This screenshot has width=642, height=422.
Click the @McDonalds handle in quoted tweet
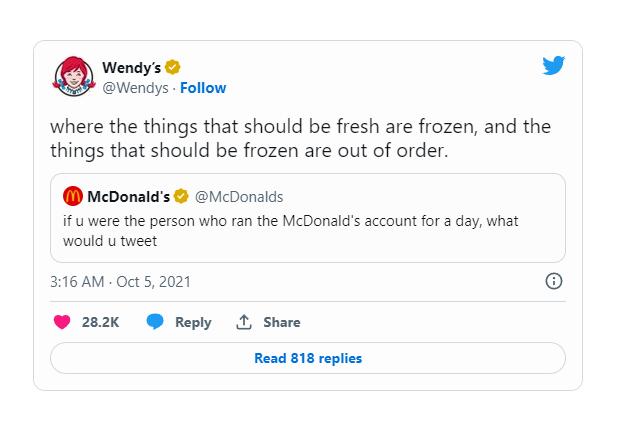(x=239, y=195)
